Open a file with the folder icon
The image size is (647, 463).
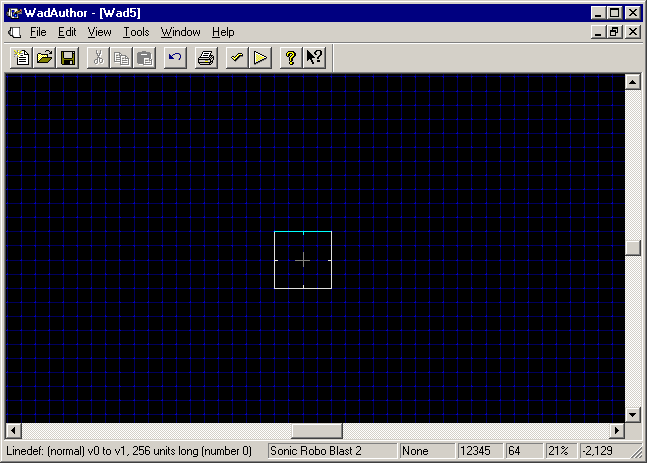45,58
